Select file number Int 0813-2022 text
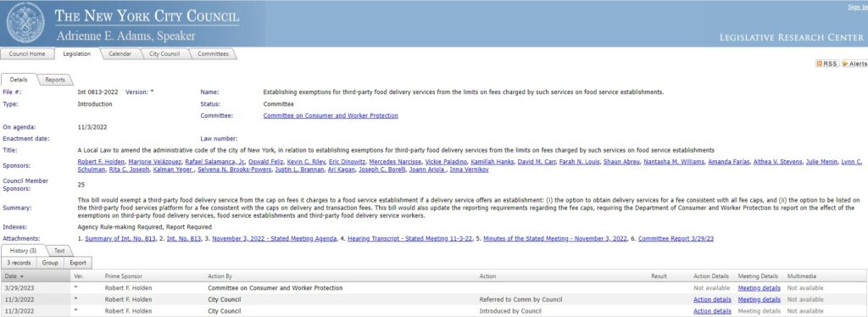The image size is (868, 317). (97, 92)
